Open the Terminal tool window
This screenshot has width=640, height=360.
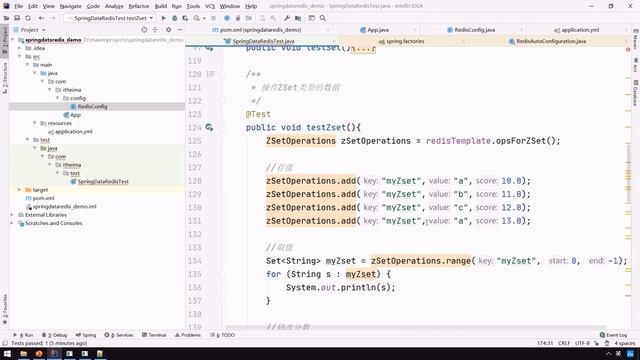click(154, 335)
